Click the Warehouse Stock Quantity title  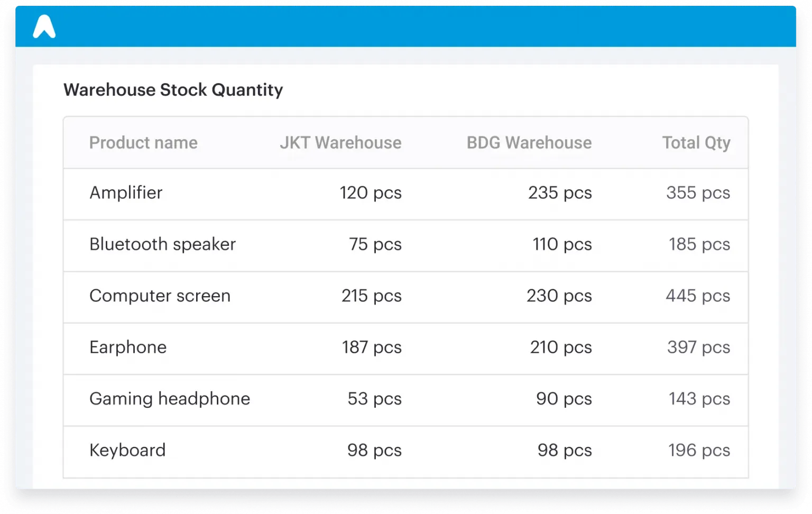click(x=173, y=90)
